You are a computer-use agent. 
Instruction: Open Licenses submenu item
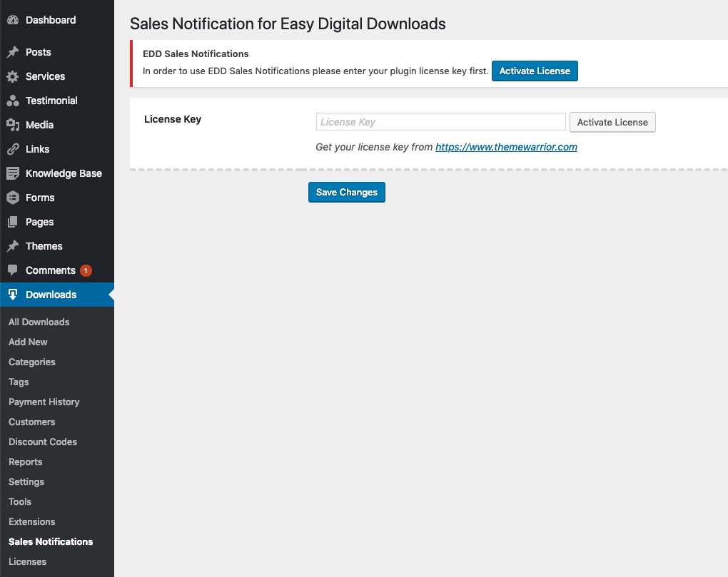coord(27,561)
